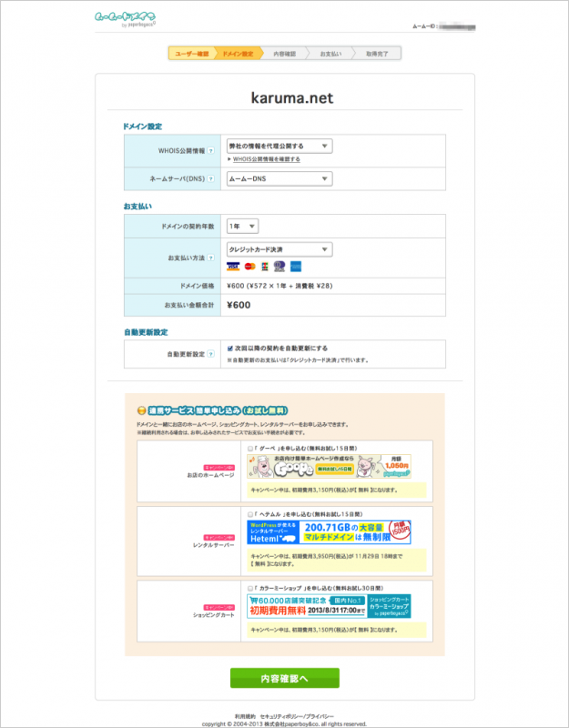Open the WHOIS公開情報 dropdown

coord(279,146)
